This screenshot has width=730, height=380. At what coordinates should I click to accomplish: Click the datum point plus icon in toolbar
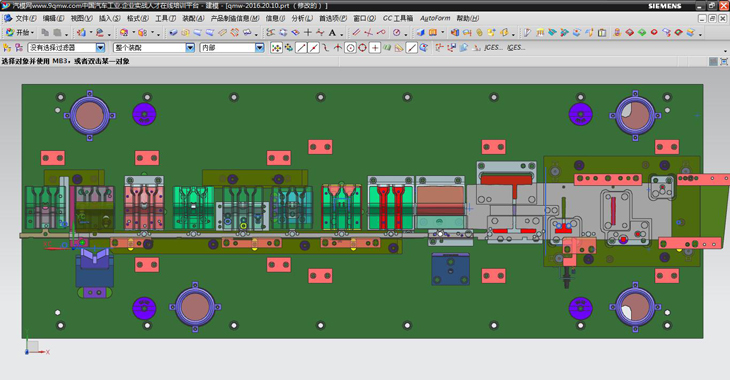pos(308,33)
